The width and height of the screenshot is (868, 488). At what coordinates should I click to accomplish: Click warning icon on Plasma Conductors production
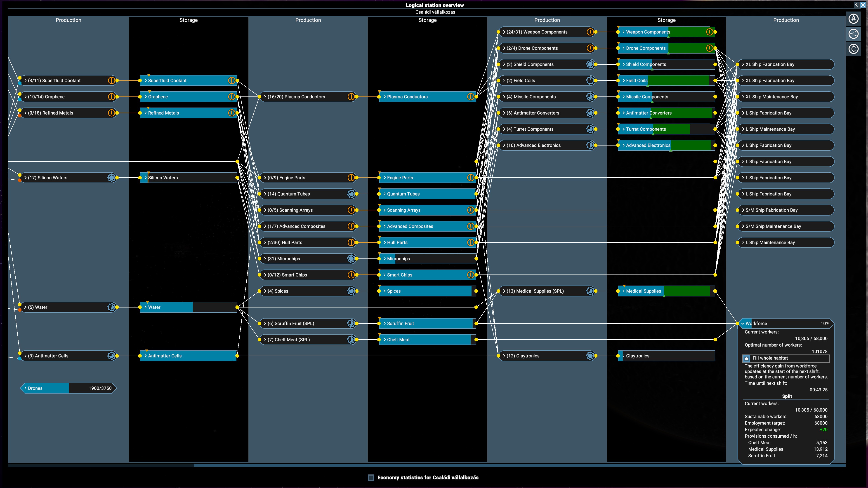[x=351, y=97]
